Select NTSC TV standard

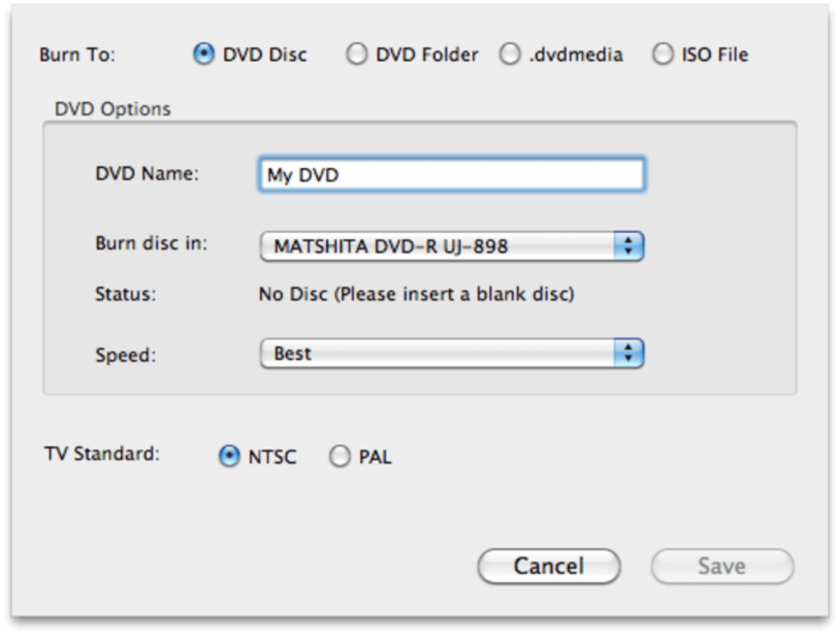pyautogui.click(x=229, y=456)
